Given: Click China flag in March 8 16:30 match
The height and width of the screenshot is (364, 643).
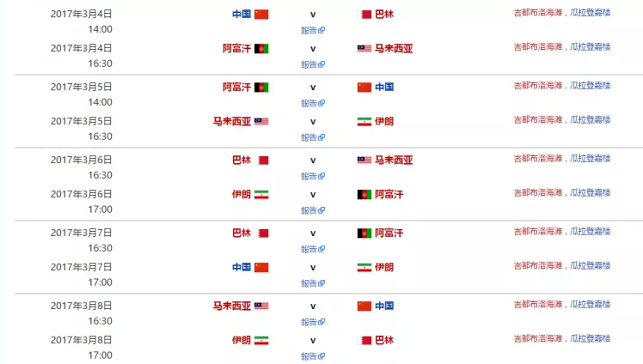Looking at the screenshot, I should tap(364, 306).
